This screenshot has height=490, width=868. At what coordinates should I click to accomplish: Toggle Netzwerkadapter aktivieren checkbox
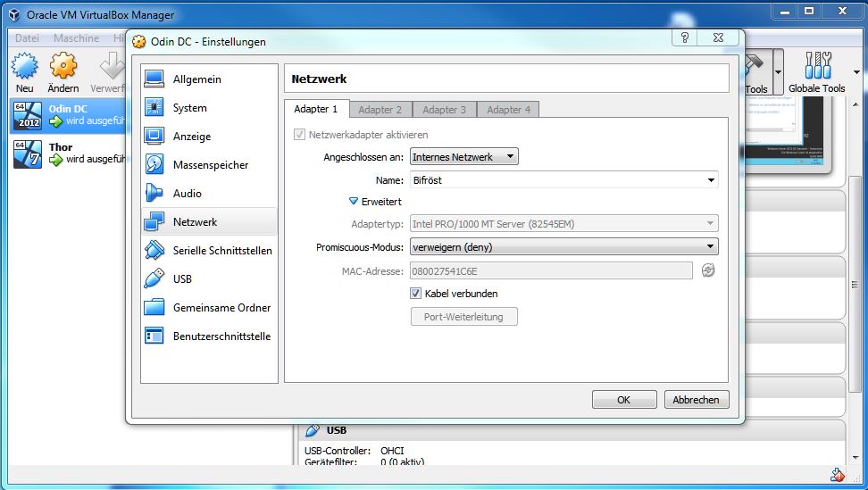click(x=299, y=135)
